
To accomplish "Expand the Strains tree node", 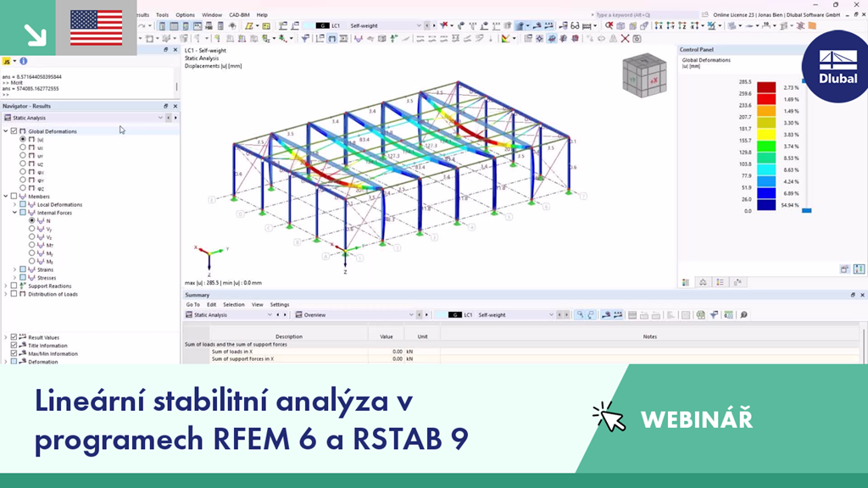I will tap(15, 269).
